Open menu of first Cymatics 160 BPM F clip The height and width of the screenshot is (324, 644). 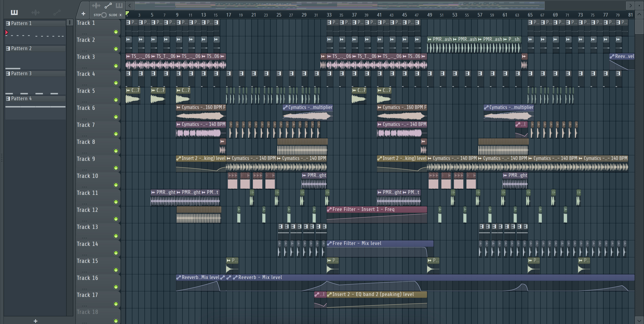point(178,107)
